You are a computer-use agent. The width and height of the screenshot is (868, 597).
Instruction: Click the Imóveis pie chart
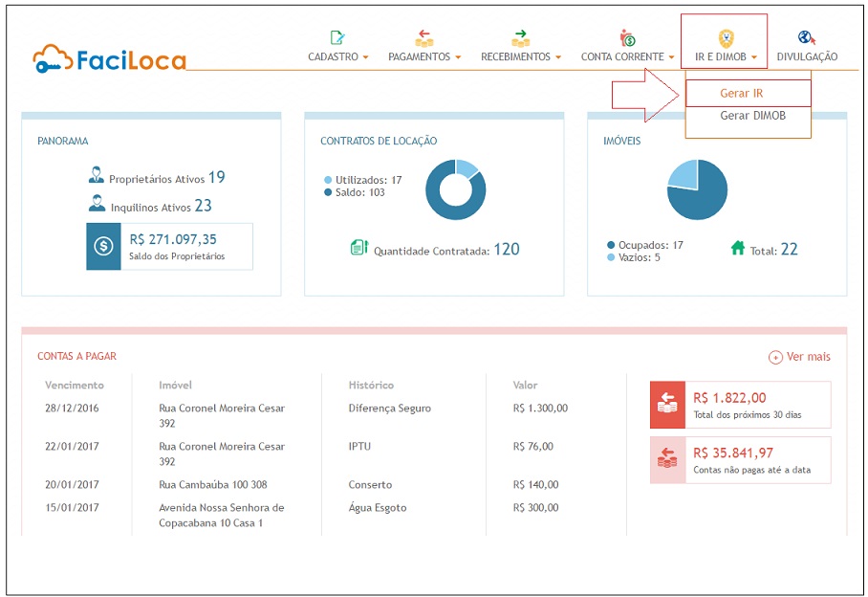click(697, 189)
